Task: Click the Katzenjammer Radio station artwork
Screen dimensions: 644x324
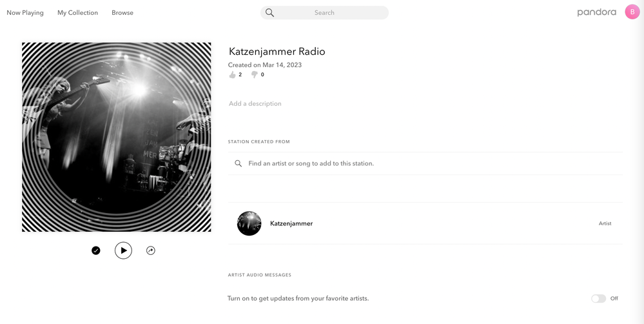Action: click(x=116, y=137)
